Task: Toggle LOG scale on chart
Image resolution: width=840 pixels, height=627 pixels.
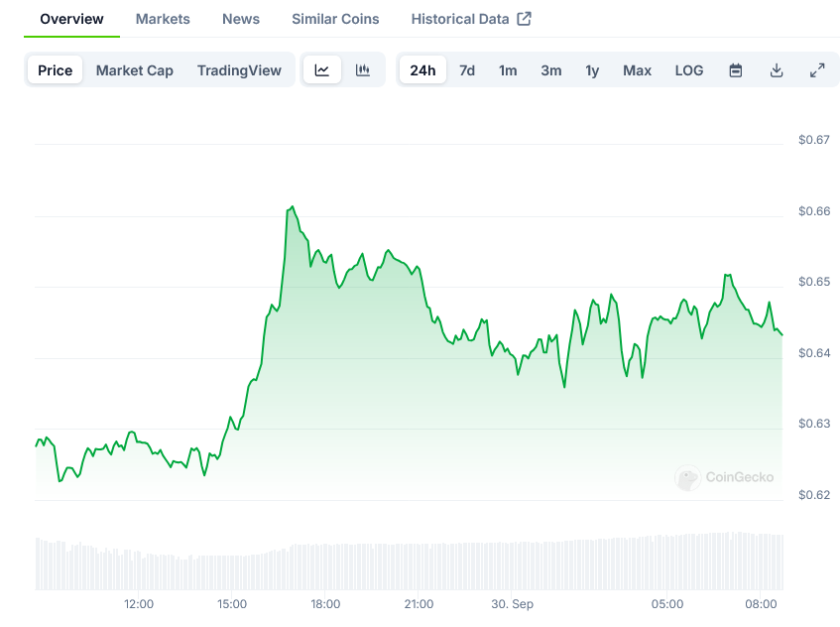Action: point(689,70)
